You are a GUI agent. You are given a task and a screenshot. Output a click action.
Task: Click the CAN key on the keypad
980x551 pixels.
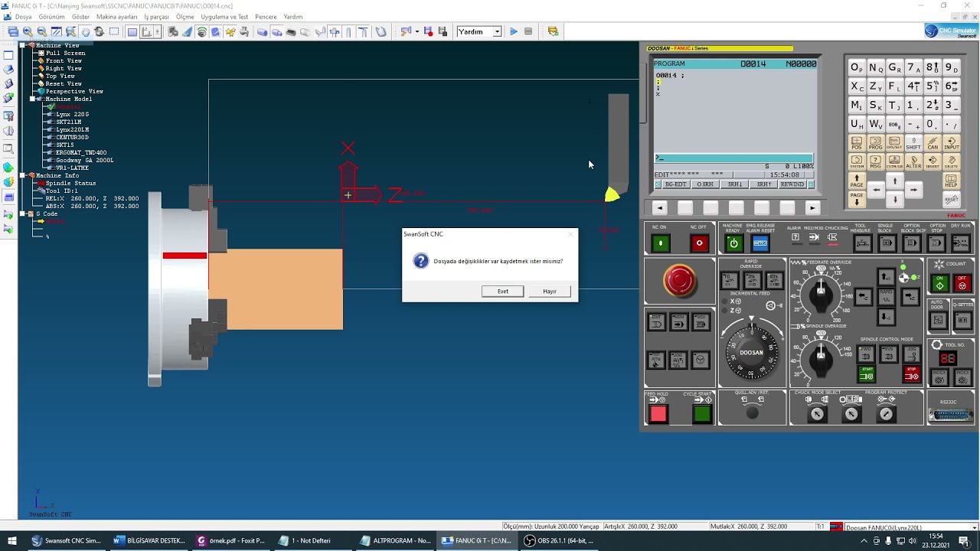click(933, 143)
